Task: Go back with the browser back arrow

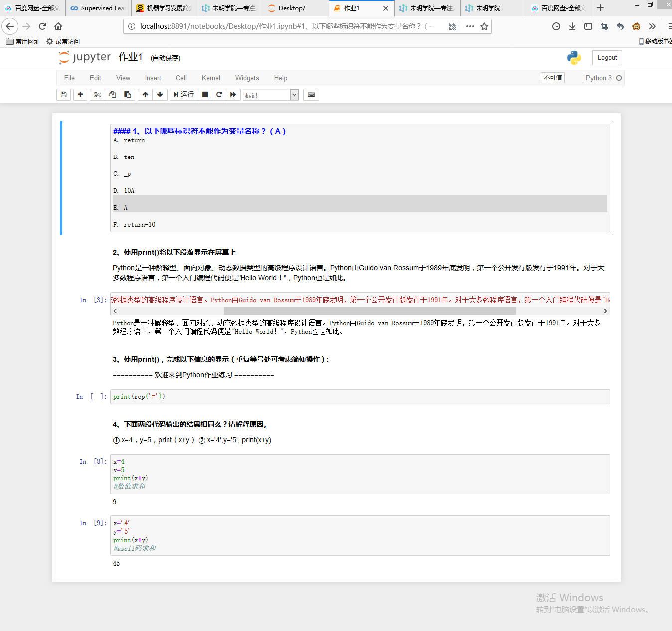Action: [10, 26]
